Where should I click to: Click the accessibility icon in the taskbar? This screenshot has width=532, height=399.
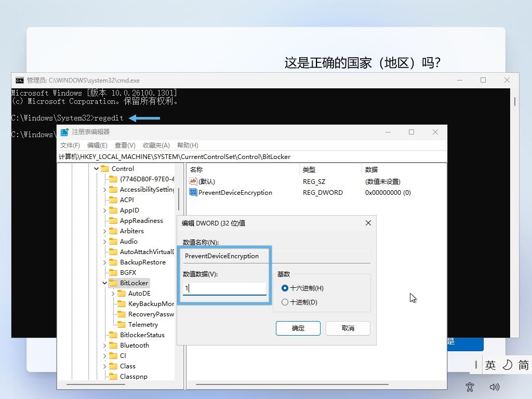coord(470,387)
